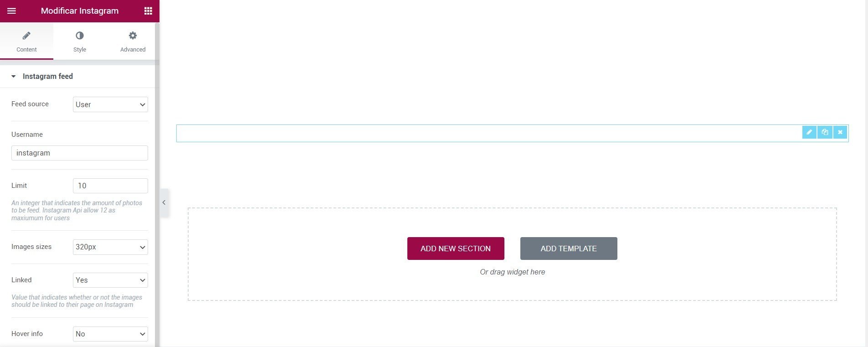Switch to the Style tab
This screenshot has height=347, width=868.
point(80,41)
